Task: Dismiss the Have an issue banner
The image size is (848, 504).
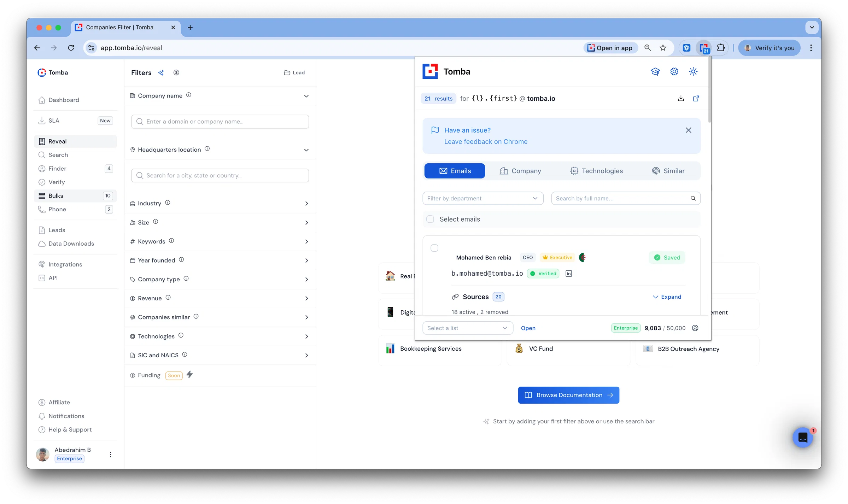Action: coord(688,130)
